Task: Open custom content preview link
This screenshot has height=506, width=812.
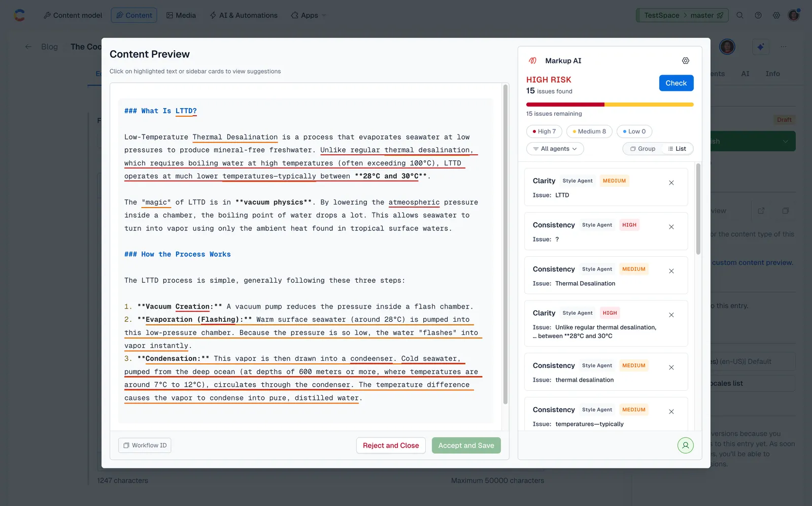Action: click(x=752, y=262)
